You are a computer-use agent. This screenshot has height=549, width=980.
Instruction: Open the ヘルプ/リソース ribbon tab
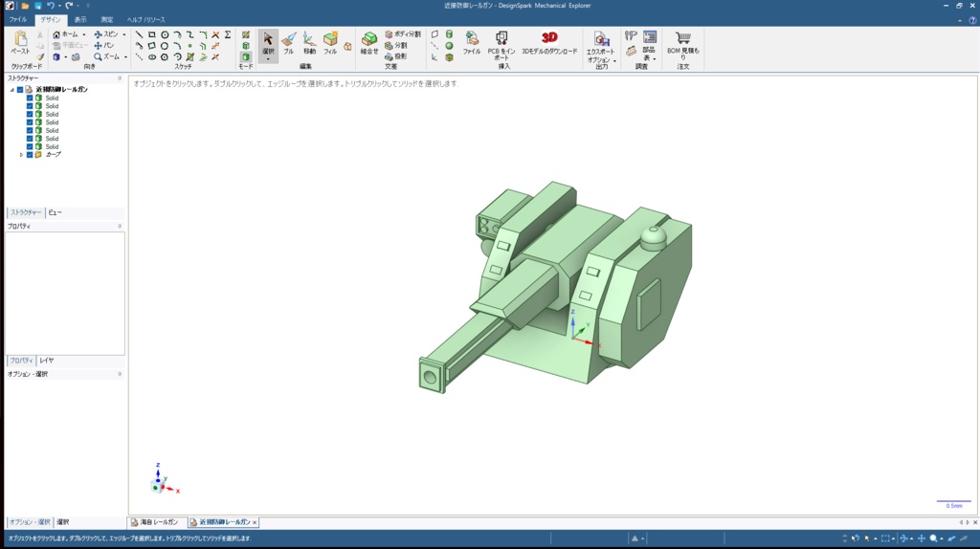tap(145, 20)
